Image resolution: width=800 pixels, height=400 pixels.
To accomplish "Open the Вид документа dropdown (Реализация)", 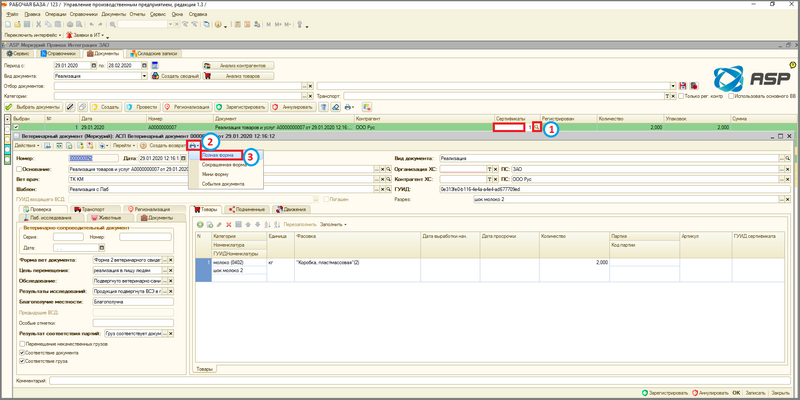I will coord(144,76).
